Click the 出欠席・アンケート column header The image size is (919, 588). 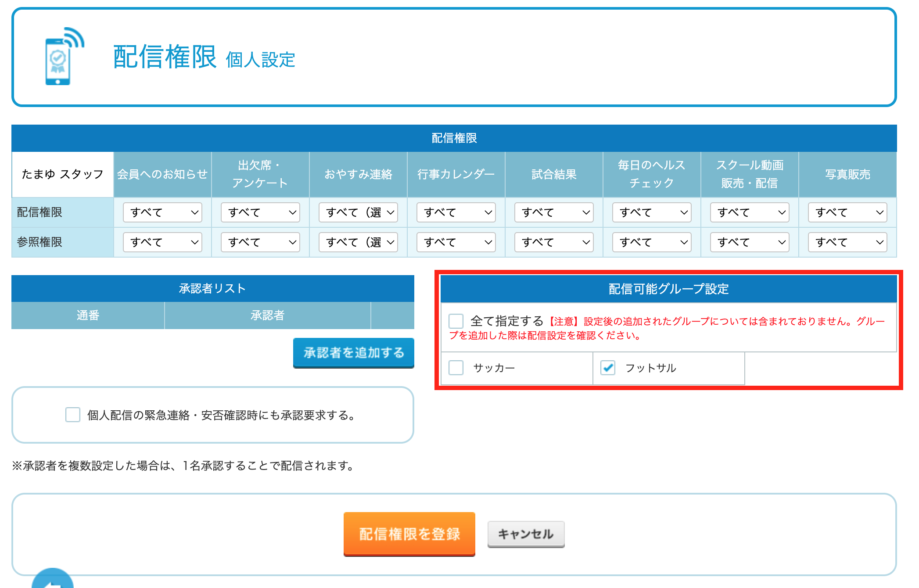[x=260, y=174]
